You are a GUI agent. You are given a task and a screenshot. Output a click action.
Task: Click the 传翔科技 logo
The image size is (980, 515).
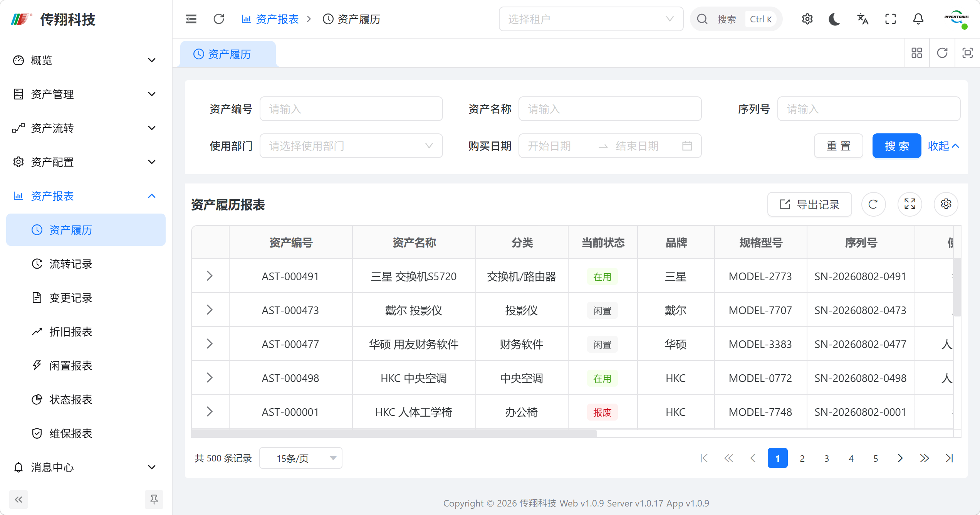(x=53, y=19)
